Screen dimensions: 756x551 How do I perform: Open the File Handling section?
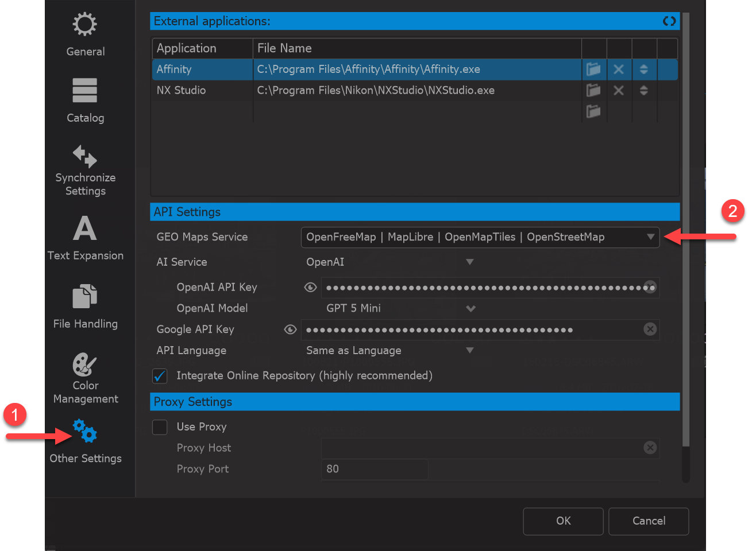pyautogui.click(x=85, y=306)
